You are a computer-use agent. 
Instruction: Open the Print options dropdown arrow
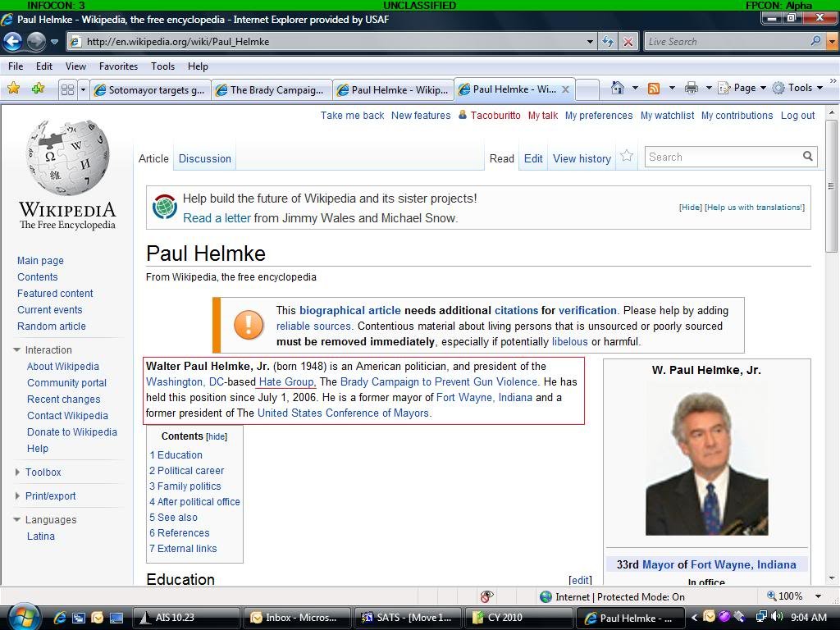tap(709, 88)
